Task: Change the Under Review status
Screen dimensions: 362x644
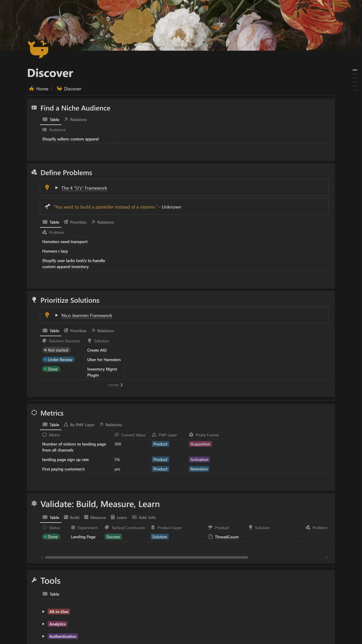Action: (x=58, y=359)
